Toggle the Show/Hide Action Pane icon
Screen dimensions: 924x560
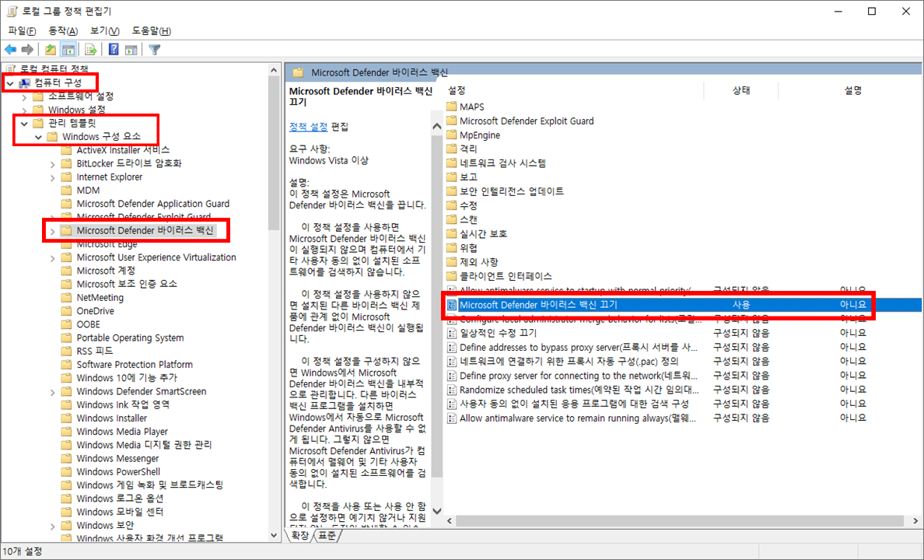tap(131, 50)
